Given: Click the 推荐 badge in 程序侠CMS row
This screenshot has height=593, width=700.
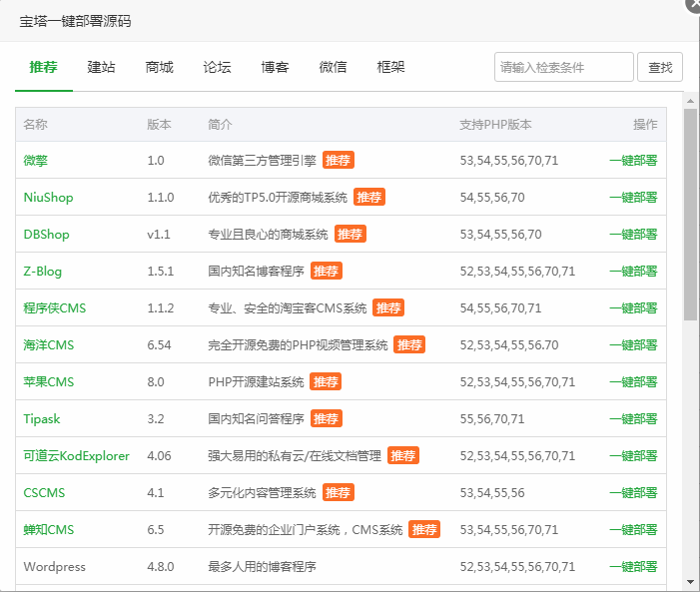Looking at the screenshot, I should [388, 307].
